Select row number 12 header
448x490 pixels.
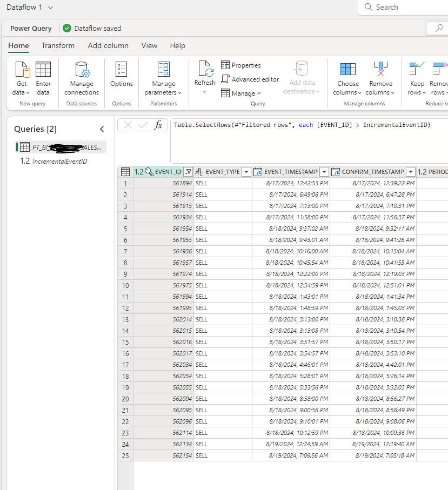(125, 308)
